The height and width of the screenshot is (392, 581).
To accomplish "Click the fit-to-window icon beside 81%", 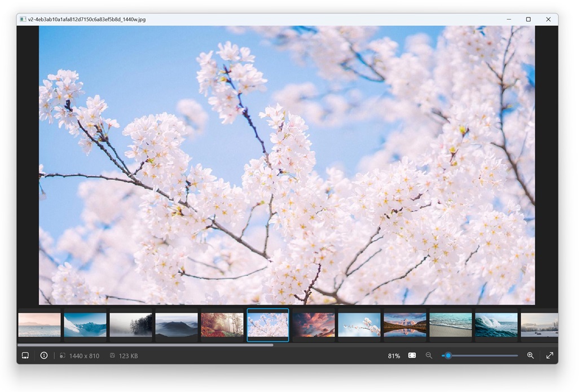I will pos(412,355).
